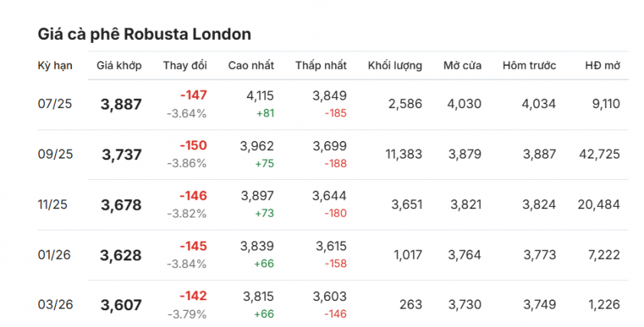This screenshot has height=327, width=644.
Task: Click the 11,383 volume value
Action: pos(403,154)
